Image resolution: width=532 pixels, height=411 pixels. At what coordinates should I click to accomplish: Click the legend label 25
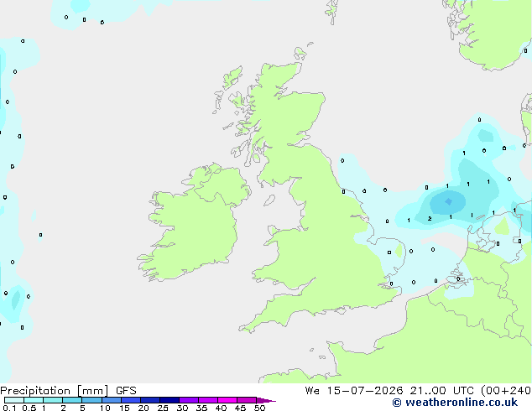tap(163, 408)
